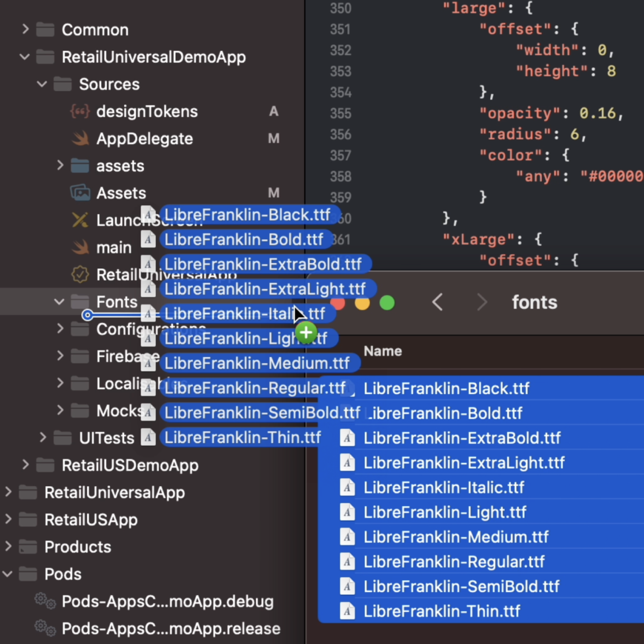
Task: Click the Name column header
Action: (383, 351)
